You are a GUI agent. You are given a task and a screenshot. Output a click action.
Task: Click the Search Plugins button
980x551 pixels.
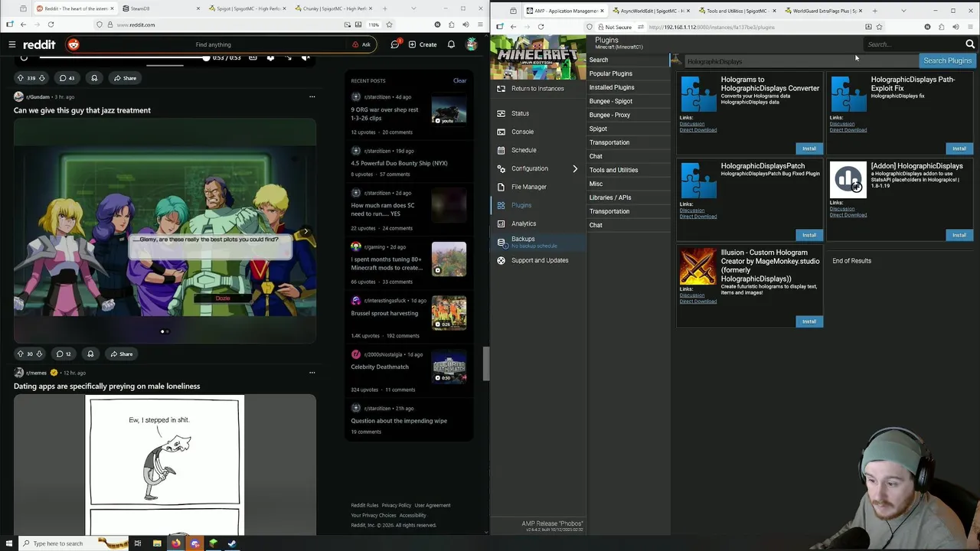point(947,60)
